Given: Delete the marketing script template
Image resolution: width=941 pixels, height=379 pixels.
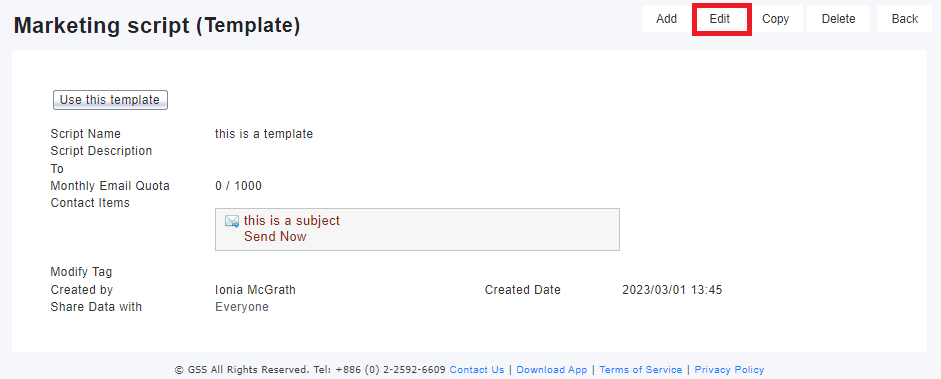Looking at the screenshot, I should [838, 19].
